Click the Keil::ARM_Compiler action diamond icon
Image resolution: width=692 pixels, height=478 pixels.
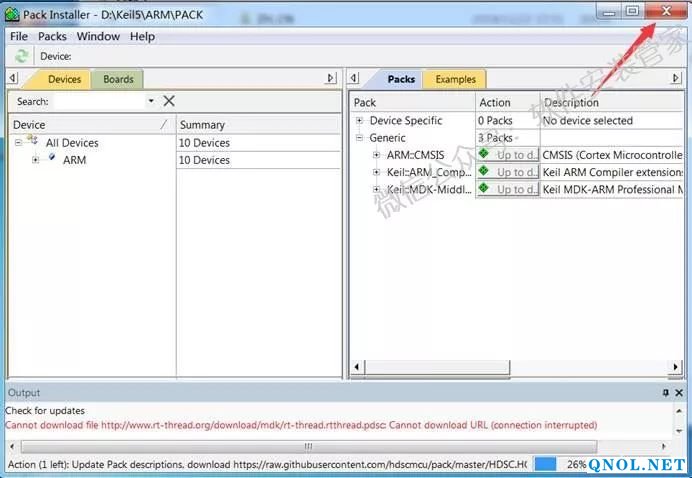point(485,171)
